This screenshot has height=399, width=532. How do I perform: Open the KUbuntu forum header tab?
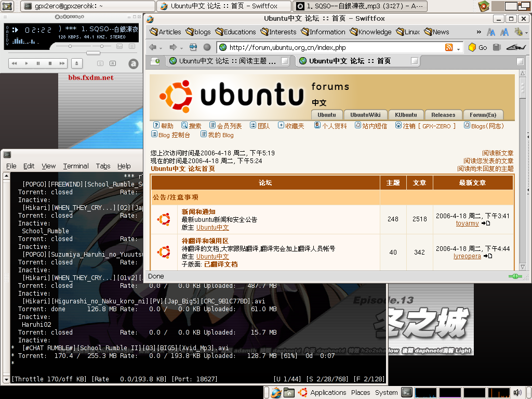coord(406,115)
